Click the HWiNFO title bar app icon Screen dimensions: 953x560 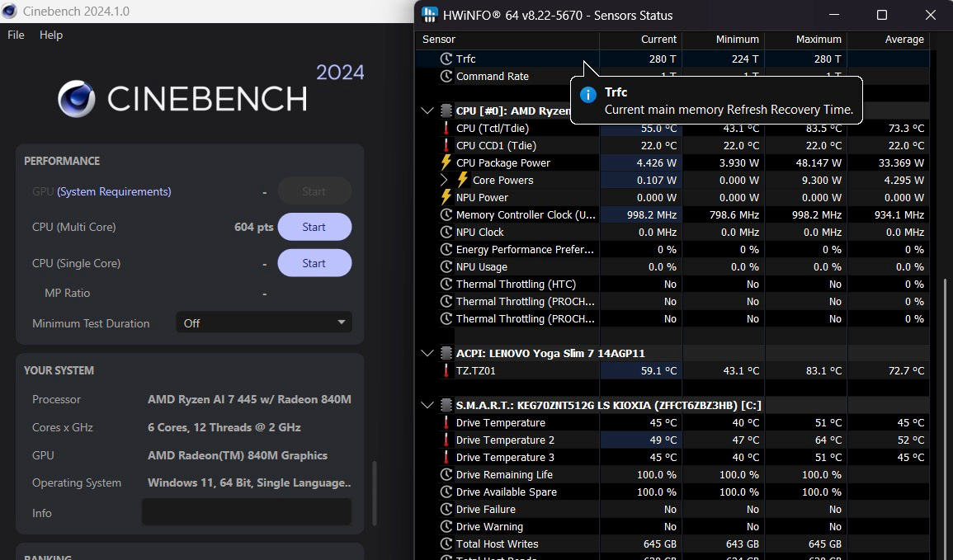pos(430,15)
